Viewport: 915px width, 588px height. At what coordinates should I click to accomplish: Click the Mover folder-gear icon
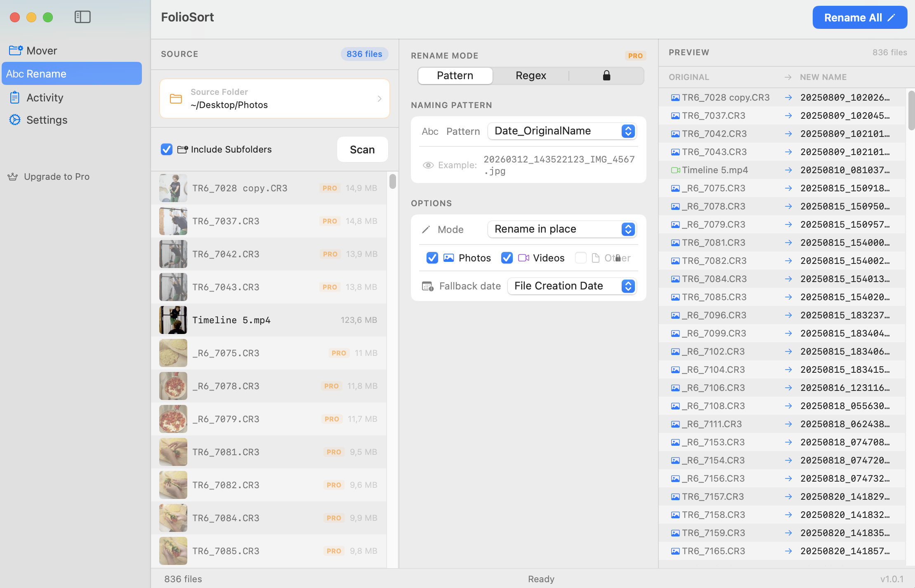16,50
